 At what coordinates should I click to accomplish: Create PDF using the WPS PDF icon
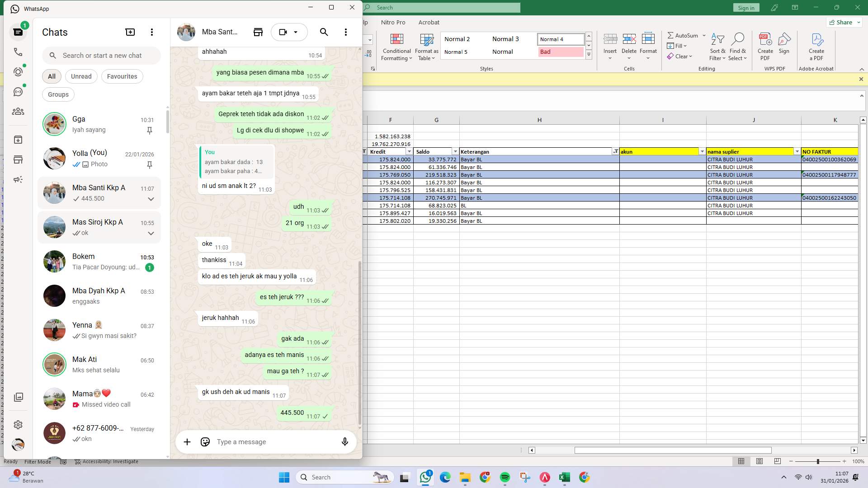coord(765,45)
